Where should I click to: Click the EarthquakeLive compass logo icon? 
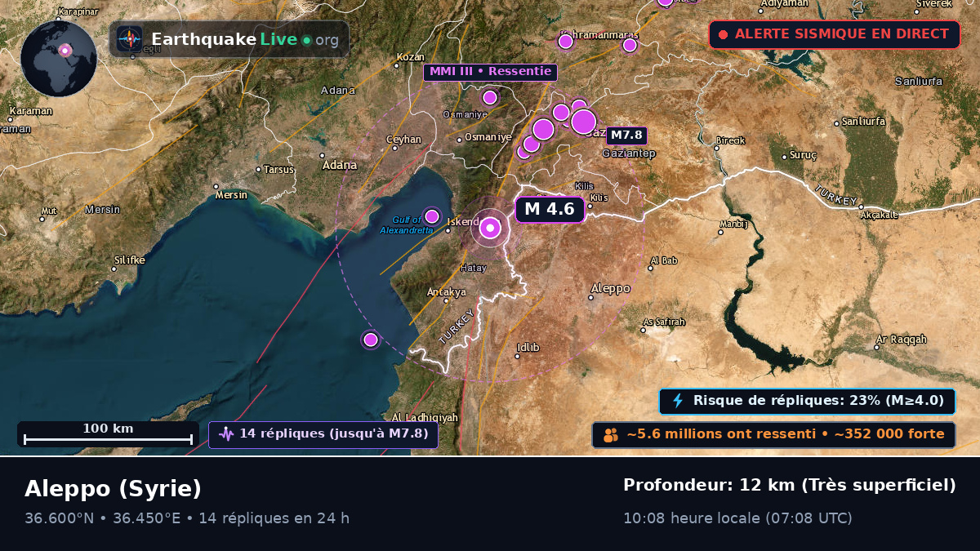(129, 38)
